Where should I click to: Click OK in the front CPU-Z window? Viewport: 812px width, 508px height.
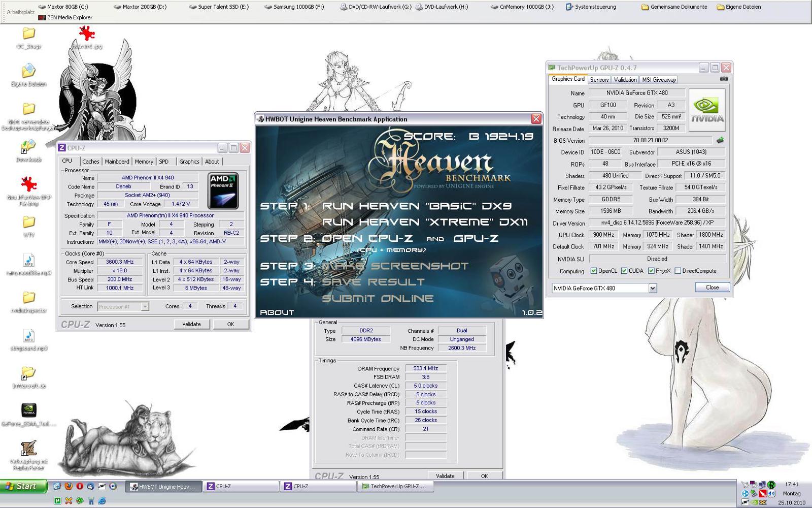pyautogui.click(x=230, y=324)
